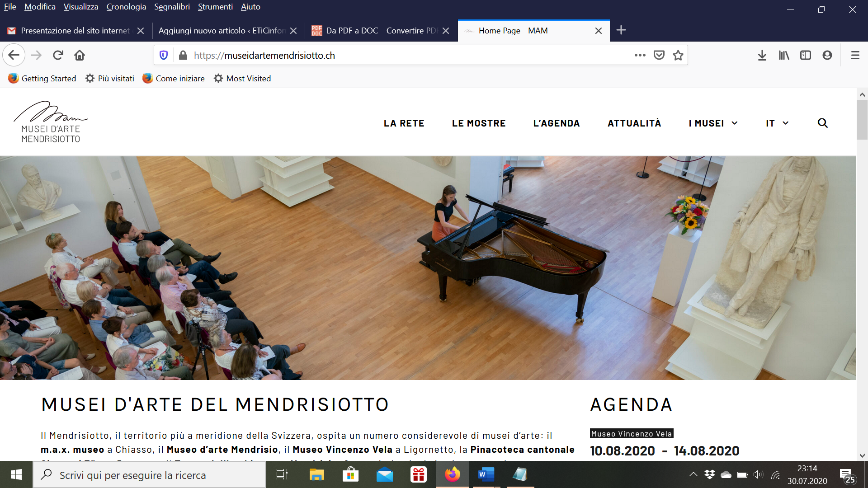This screenshot has width=868, height=488.
Task: Open Task View on taskbar
Action: click(282, 474)
